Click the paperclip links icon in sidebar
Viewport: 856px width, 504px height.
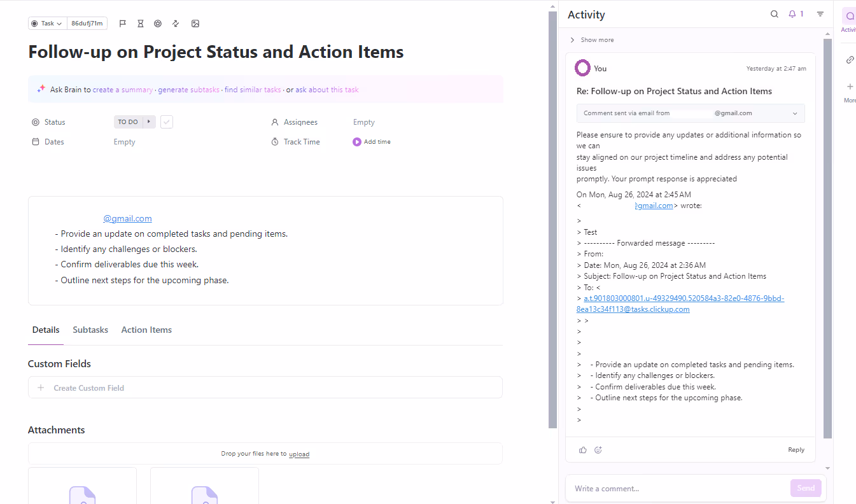(850, 60)
